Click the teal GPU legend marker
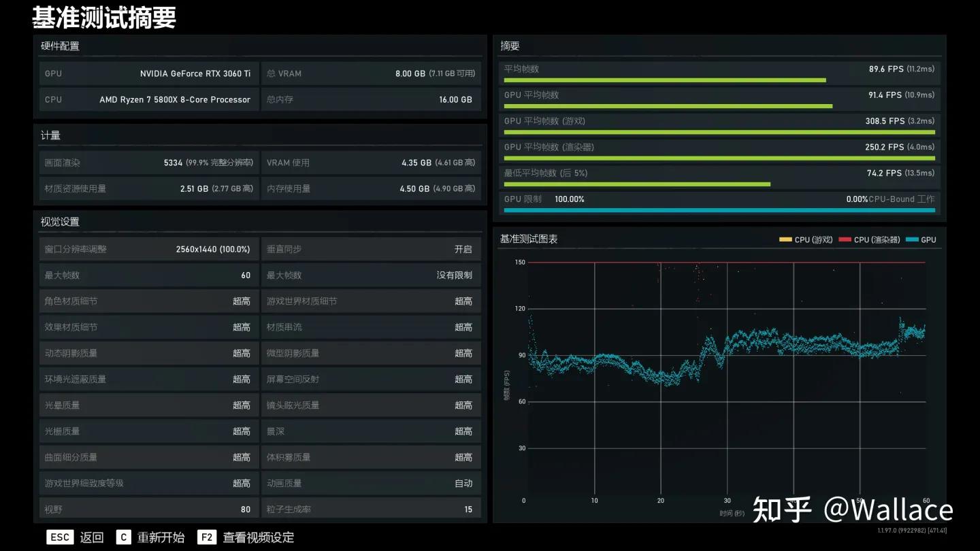 pyautogui.click(x=912, y=239)
